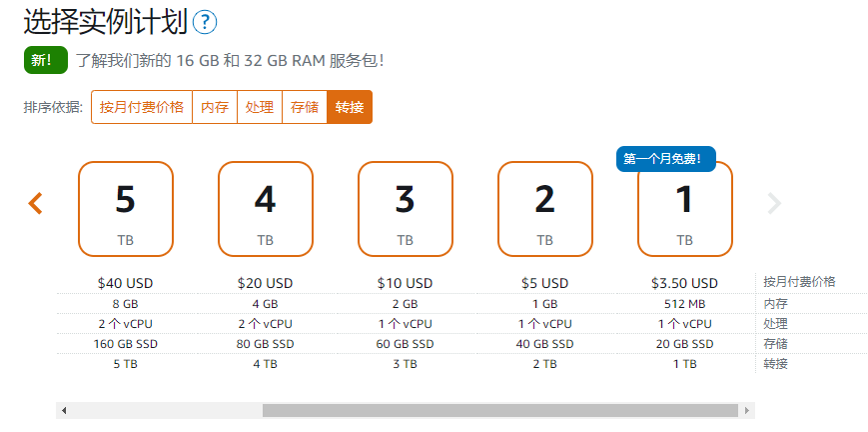868x432 pixels.
Task: Click the 新! green badge
Action: [x=46, y=60]
